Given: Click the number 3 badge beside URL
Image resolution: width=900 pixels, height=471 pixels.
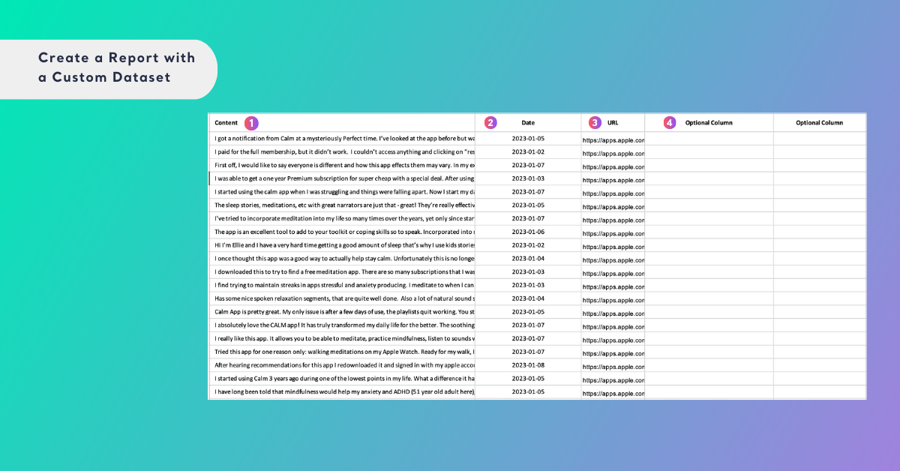Looking at the screenshot, I should click(595, 123).
